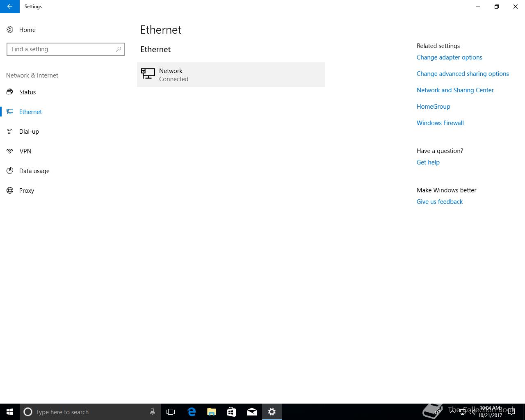Open the Proxy globe icon
The height and width of the screenshot is (420, 525).
pyautogui.click(x=10, y=190)
